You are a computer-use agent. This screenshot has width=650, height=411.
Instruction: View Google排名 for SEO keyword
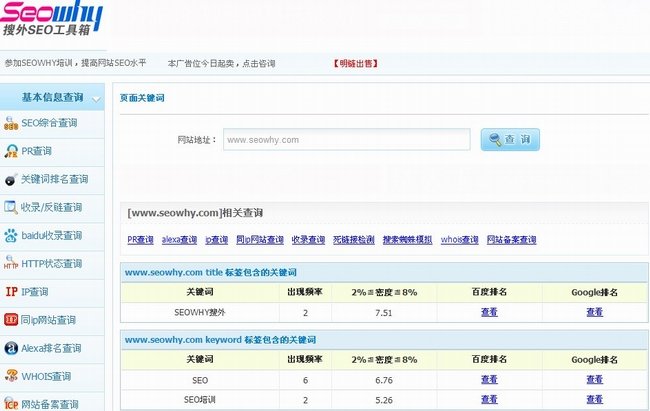click(594, 379)
